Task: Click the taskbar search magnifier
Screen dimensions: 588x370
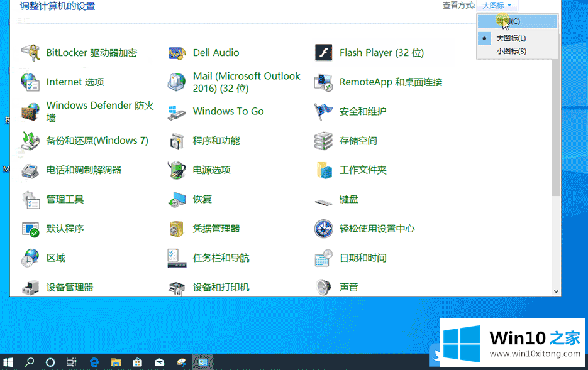Action: 29,362
